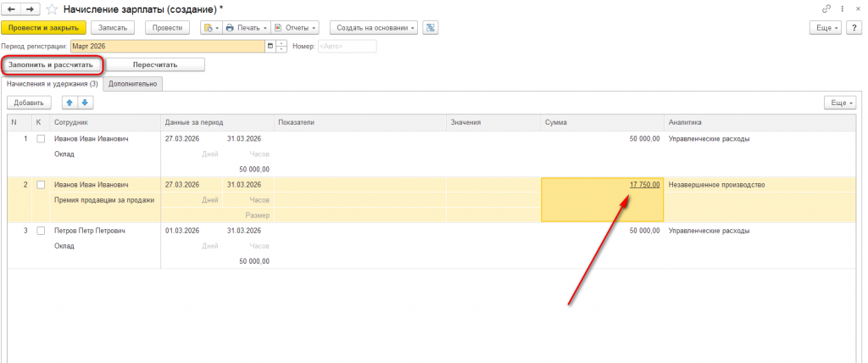The width and height of the screenshot is (868, 363).
Task: Toggle checkbox in row 2 Премия продавцам
Action: click(x=41, y=185)
